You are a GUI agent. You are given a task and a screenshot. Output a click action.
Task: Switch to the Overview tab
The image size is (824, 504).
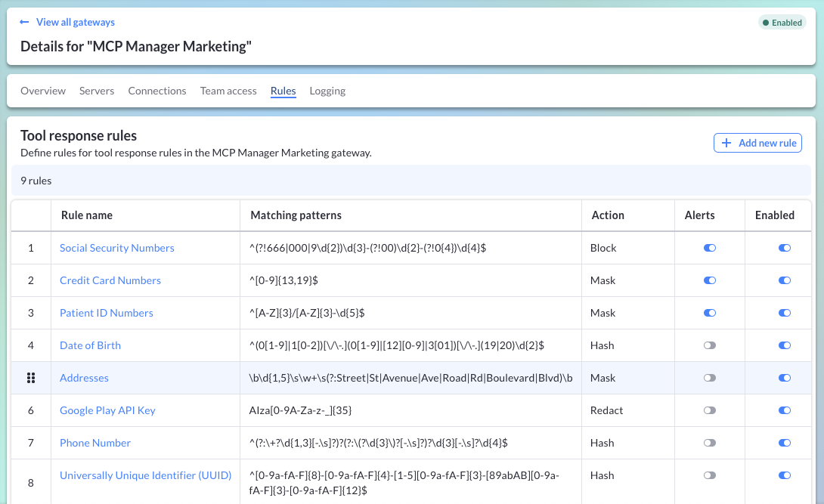43,91
